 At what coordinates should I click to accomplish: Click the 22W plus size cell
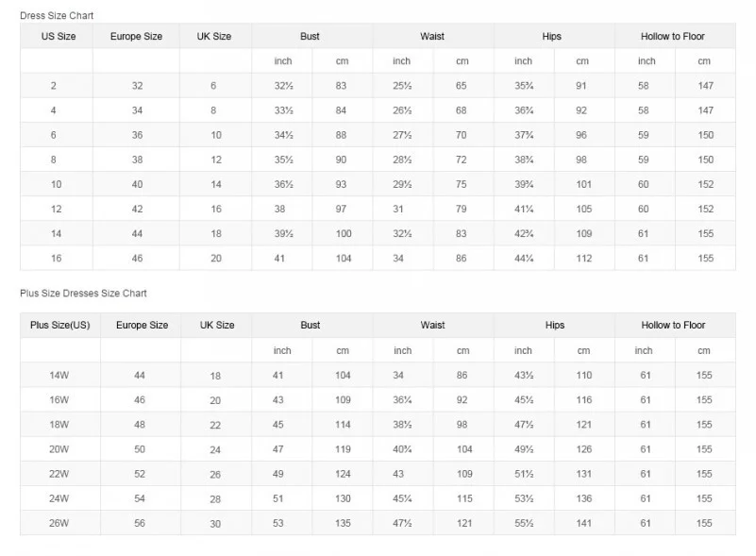click(x=59, y=474)
